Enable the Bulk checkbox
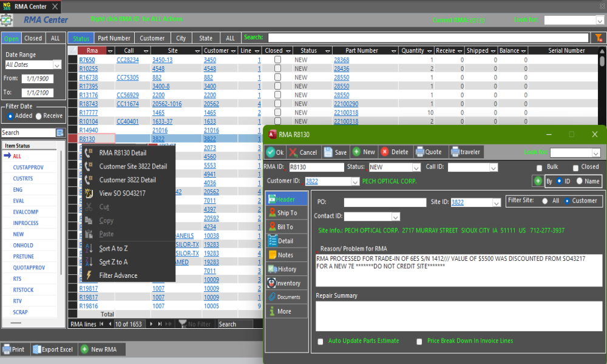 (x=540, y=167)
